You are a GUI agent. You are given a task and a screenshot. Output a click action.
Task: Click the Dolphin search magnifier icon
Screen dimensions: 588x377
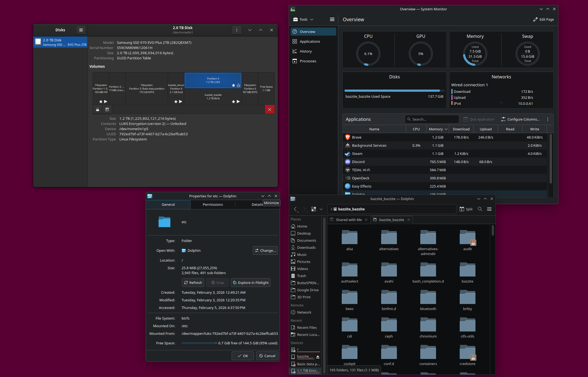pos(480,209)
